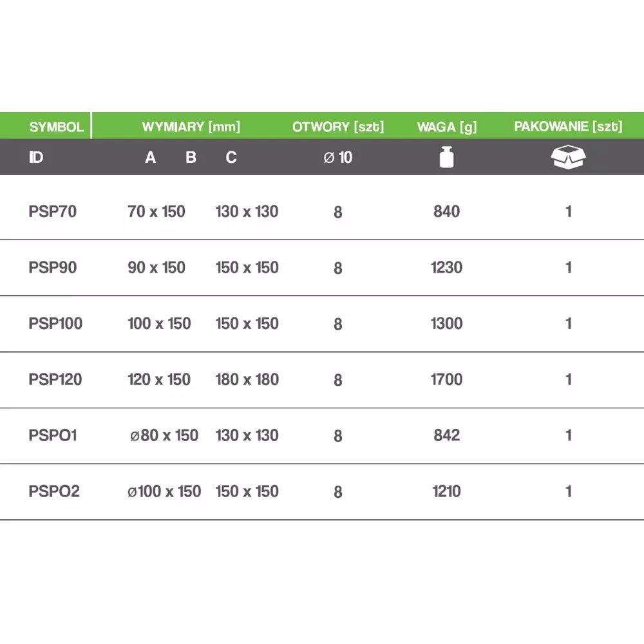Select the SYMBOL column header

click(x=57, y=127)
